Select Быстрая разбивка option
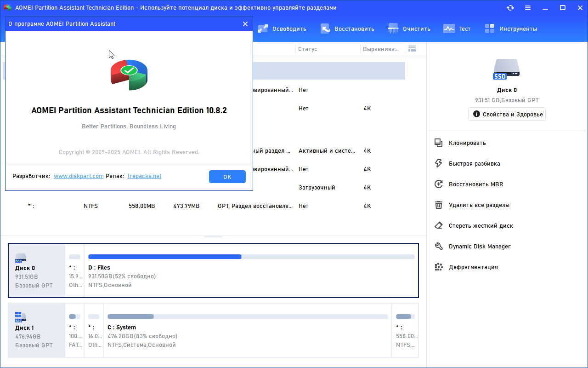Viewport: 588px width, 368px height. (x=475, y=163)
